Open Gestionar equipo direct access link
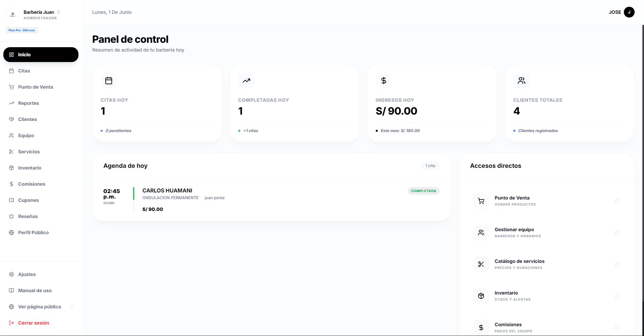Image resolution: width=644 pixels, height=336 pixels. coord(547,233)
